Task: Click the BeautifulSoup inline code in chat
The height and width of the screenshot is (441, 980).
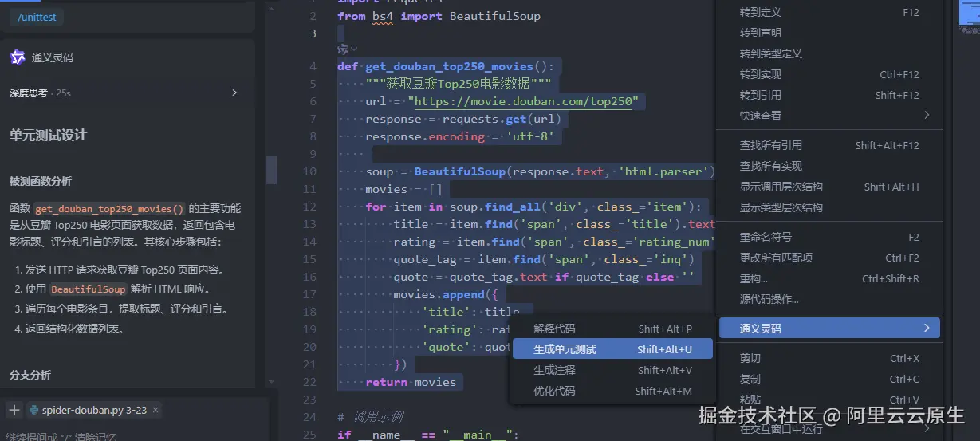Action: [x=88, y=289]
